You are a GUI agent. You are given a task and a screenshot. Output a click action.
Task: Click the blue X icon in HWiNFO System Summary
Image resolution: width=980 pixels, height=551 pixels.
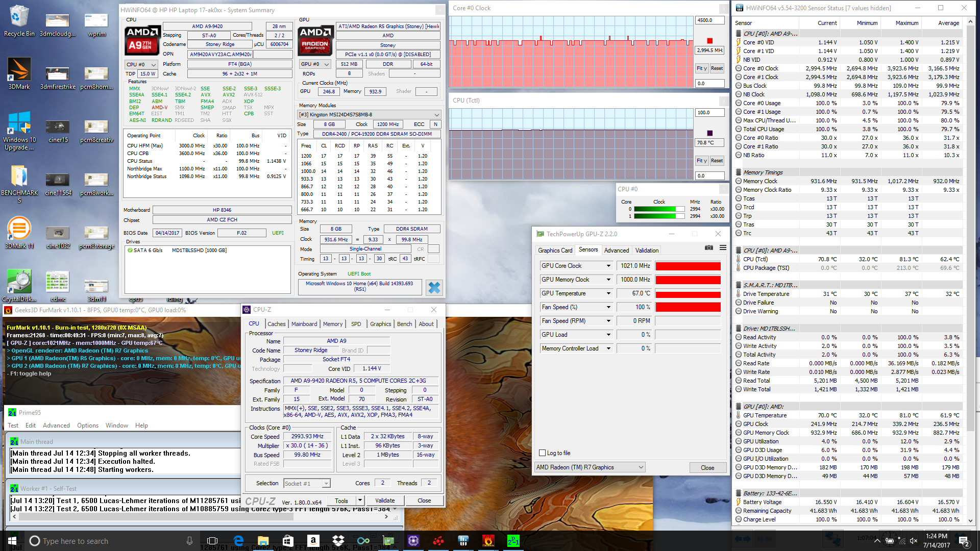coord(434,288)
